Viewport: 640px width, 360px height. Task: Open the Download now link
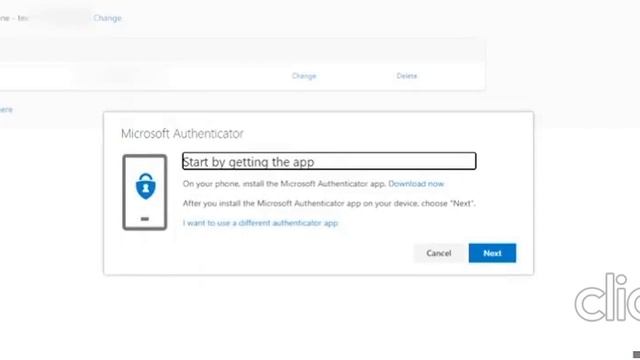click(416, 184)
